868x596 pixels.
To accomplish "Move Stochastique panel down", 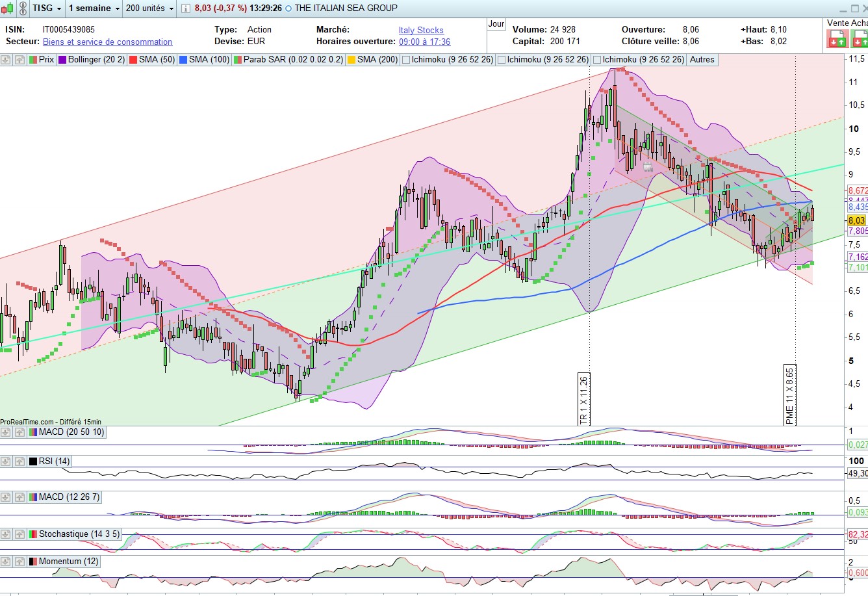I will pos(6,534).
